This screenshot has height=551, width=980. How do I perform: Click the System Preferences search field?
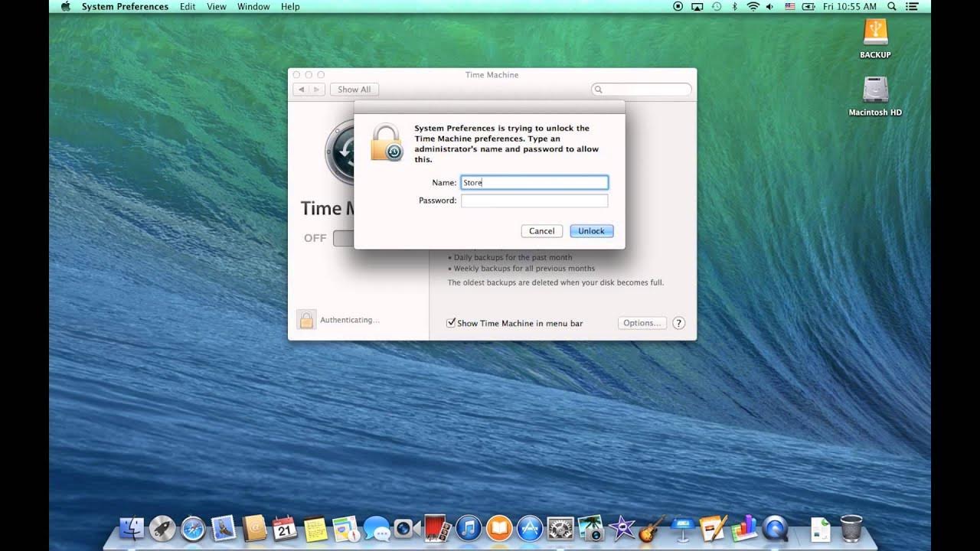642,90
